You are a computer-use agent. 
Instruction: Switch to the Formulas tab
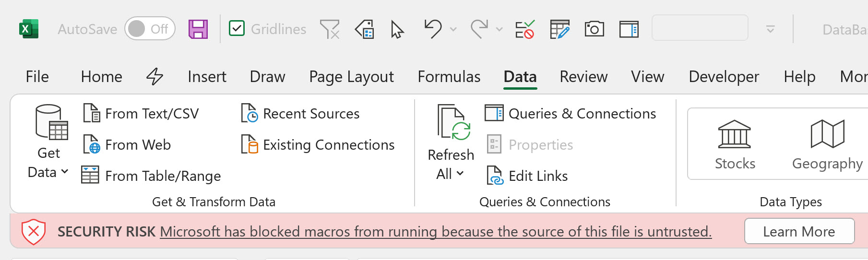449,77
